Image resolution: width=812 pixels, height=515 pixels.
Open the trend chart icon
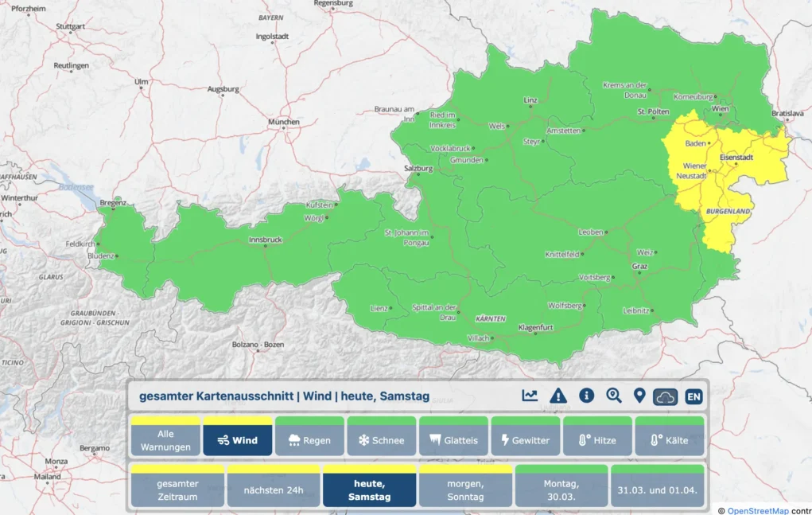pyautogui.click(x=529, y=396)
